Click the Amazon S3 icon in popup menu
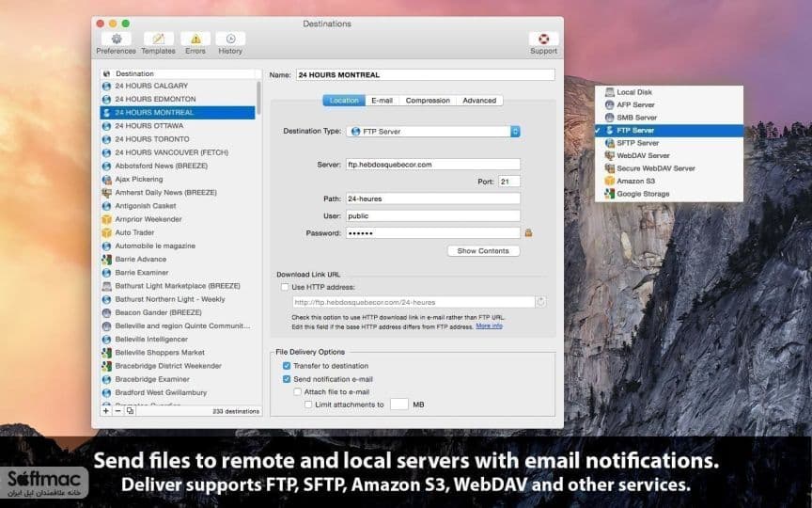The image size is (812, 508). (610, 181)
